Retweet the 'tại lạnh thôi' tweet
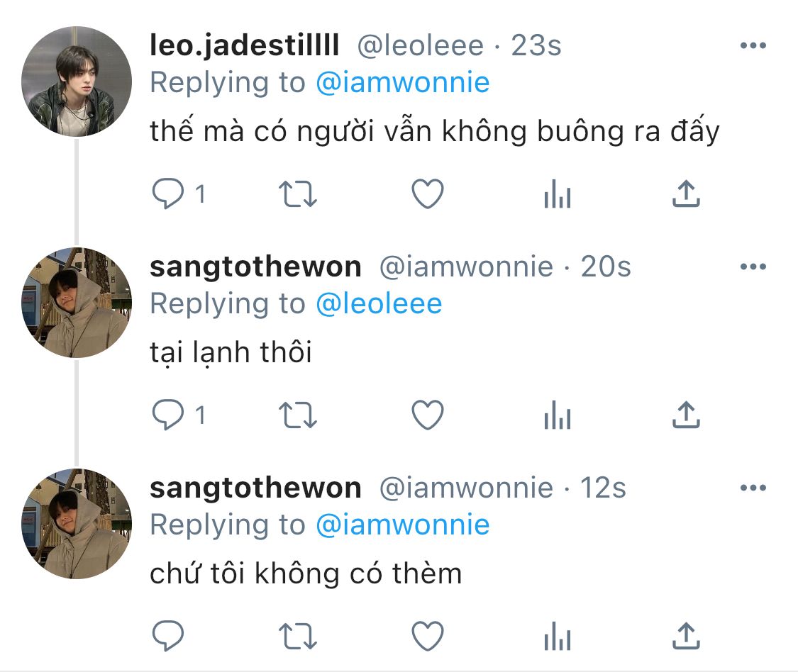 (298, 415)
